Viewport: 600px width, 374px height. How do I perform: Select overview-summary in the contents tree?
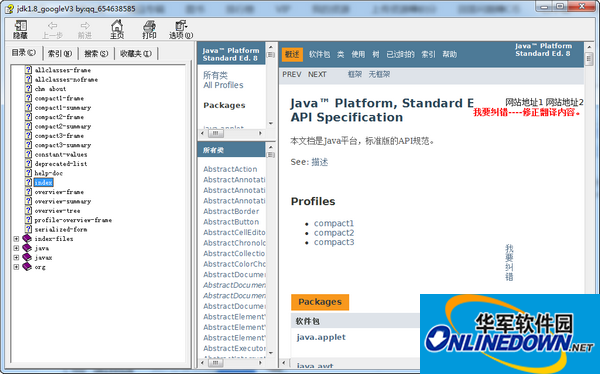[x=63, y=201]
